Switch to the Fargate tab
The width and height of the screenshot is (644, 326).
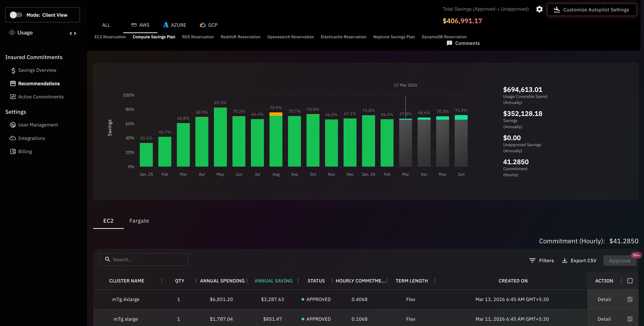[x=139, y=221]
